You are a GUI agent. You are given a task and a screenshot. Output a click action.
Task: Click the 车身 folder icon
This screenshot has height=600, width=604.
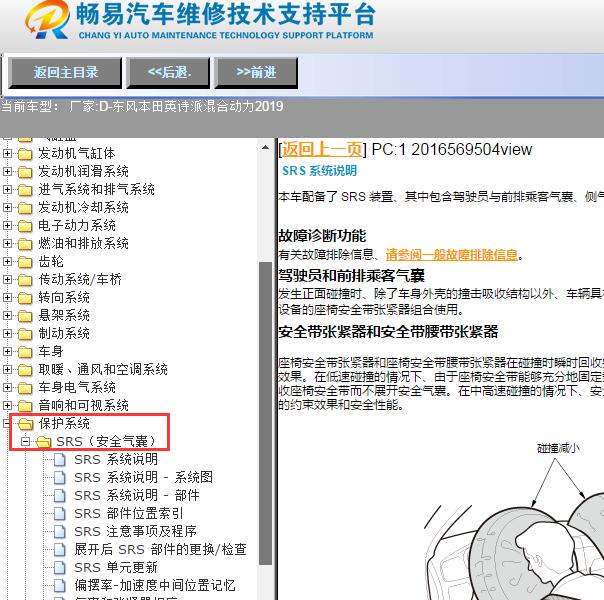[25, 352]
